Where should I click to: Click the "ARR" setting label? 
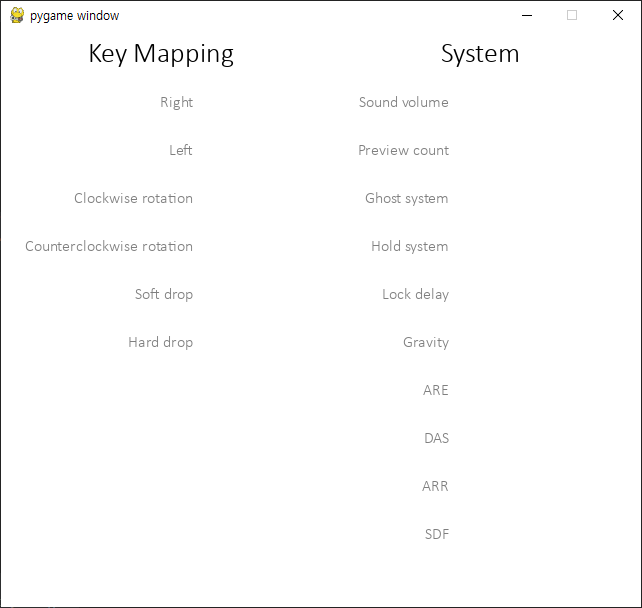tap(435, 486)
